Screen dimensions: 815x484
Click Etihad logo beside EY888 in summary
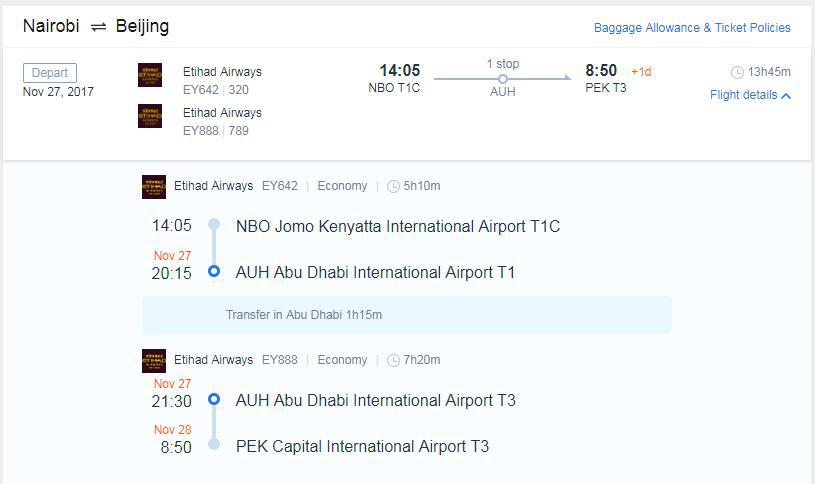click(x=150, y=116)
